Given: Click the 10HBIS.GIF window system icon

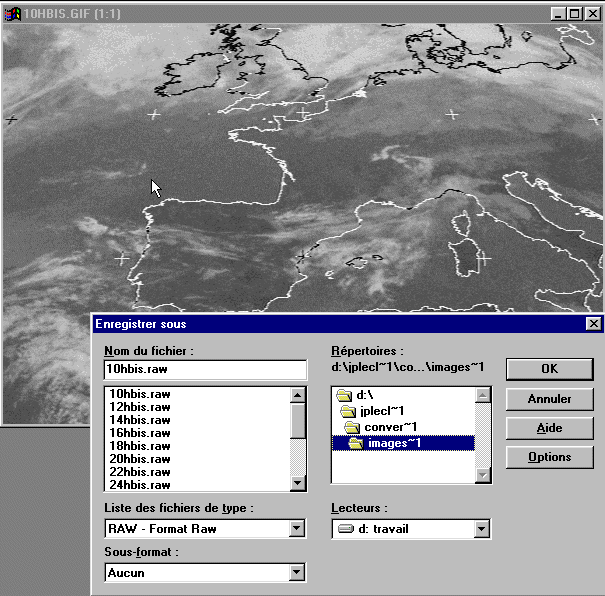Looking at the screenshot, I should click(x=13, y=13).
